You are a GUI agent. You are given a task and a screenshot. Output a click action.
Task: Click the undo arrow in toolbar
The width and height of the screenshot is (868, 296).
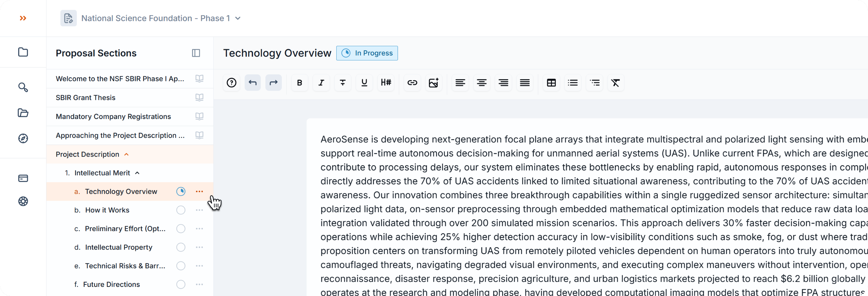(x=252, y=83)
